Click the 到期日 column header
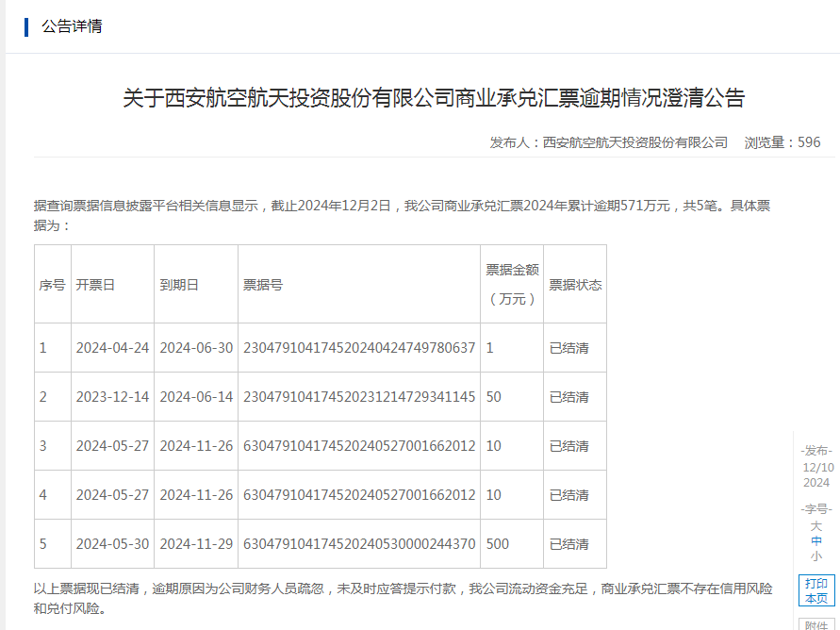The height and width of the screenshot is (630, 840). click(x=179, y=285)
